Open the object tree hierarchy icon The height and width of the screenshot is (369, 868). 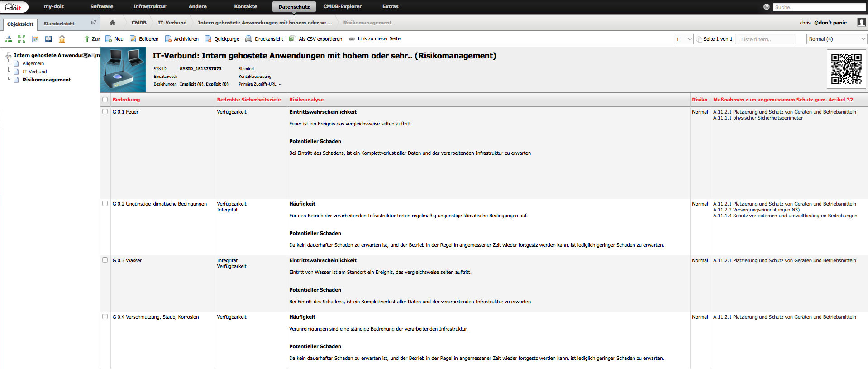[9, 39]
